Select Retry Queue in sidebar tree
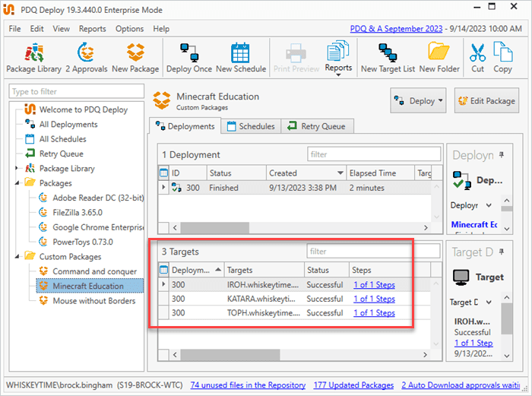This screenshot has width=532, height=396. click(61, 154)
